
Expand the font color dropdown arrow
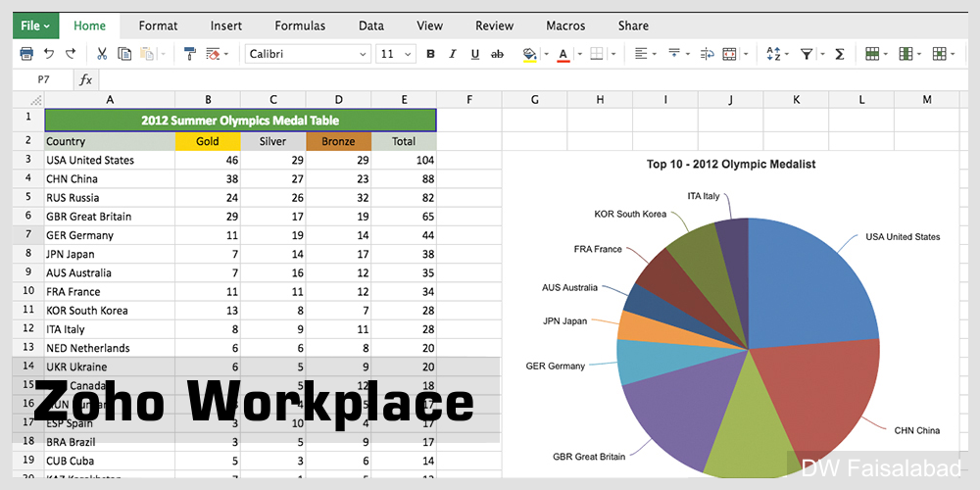click(579, 54)
